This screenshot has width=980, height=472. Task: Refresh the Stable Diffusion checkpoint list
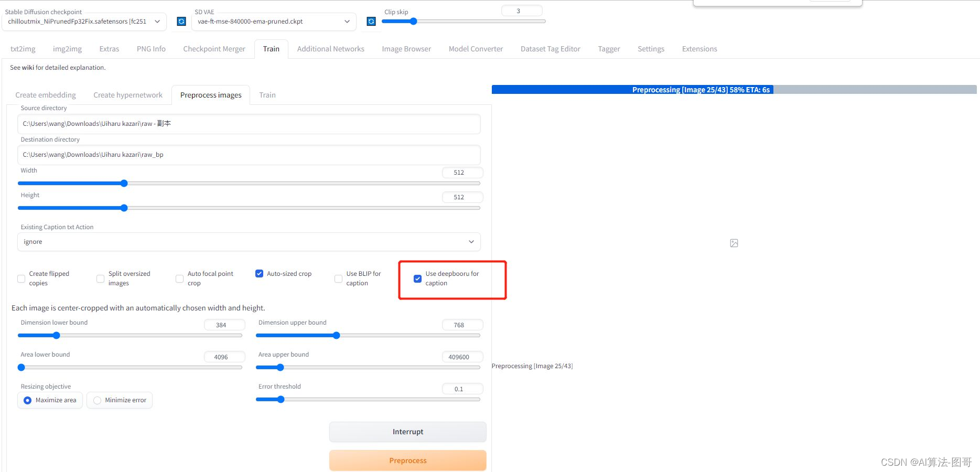[x=181, y=22]
